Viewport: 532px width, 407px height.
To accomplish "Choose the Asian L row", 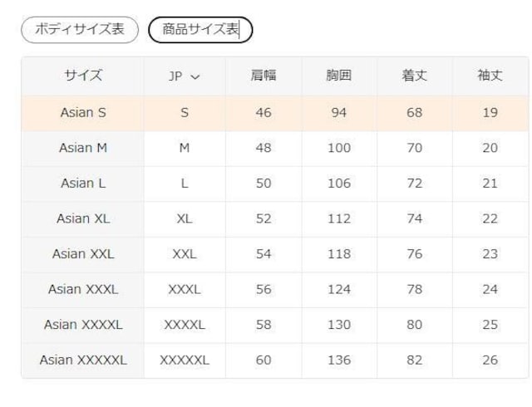I will click(x=83, y=184).
